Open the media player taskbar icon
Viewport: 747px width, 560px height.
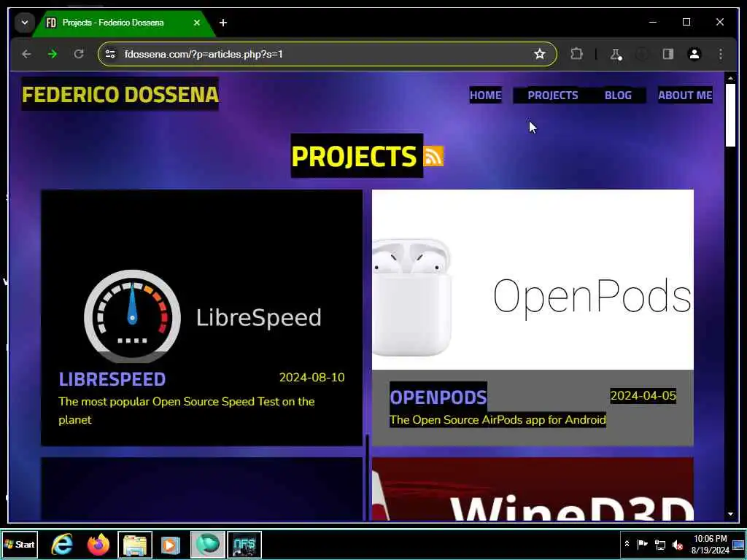171,544
